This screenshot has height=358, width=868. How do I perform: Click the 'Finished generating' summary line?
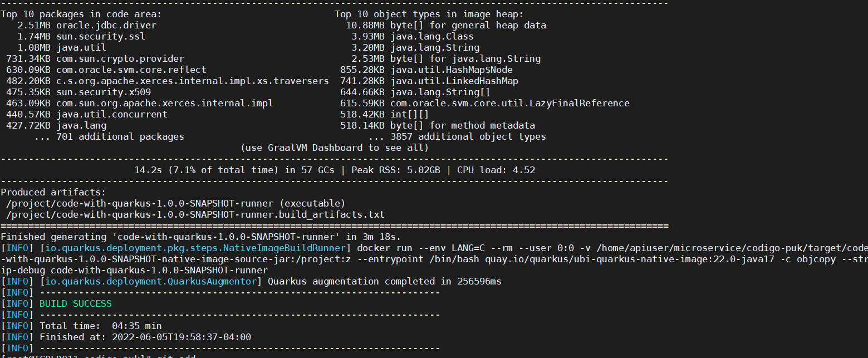pyautogui.click(x=201, y=237)
